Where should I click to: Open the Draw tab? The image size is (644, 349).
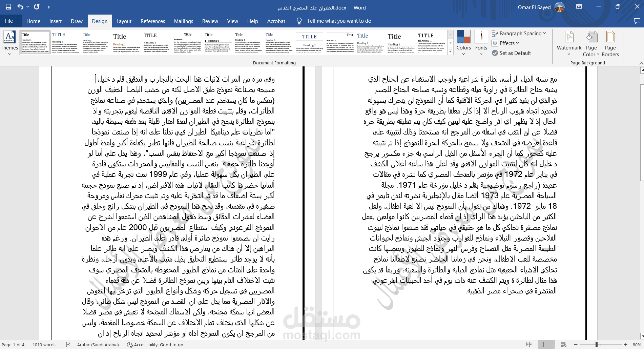(77, 21)
